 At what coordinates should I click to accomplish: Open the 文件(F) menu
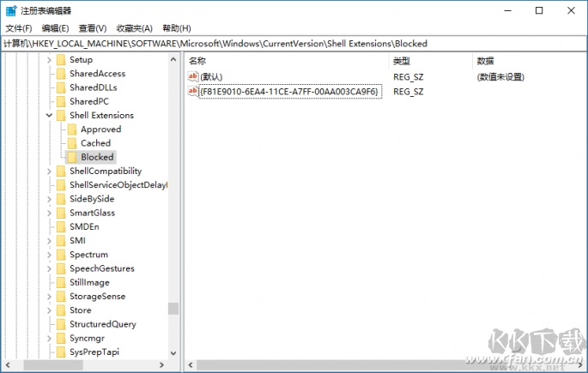[x=18, y=28]
